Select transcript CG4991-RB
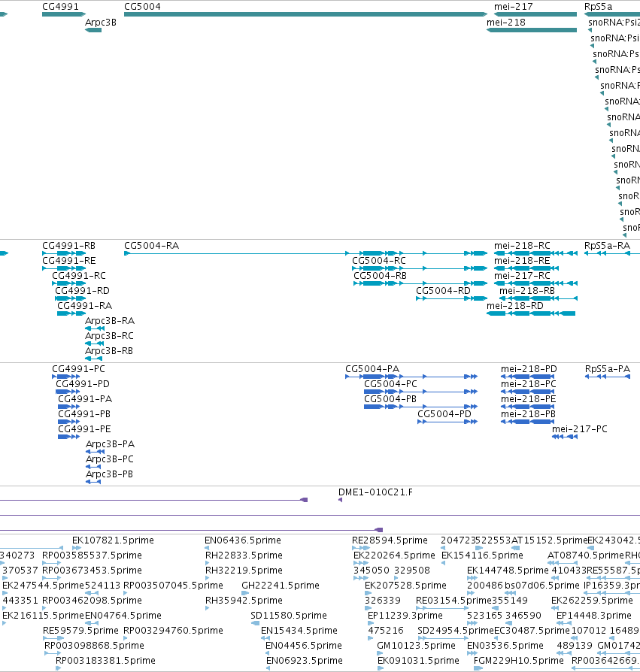 coord(68,246)
